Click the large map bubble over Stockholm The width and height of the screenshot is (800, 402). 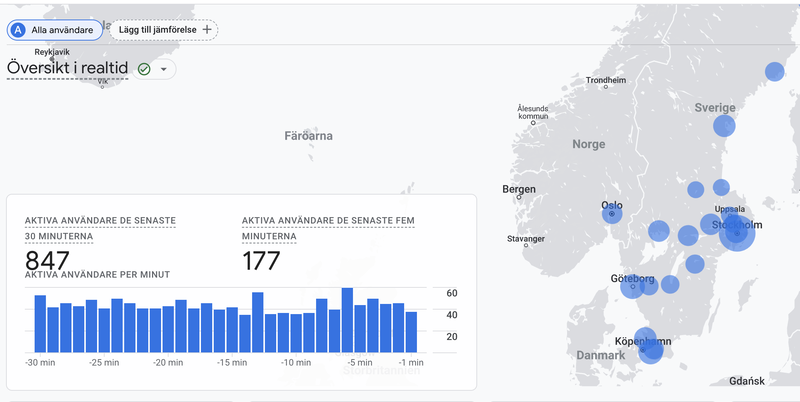tap(737, 233)
